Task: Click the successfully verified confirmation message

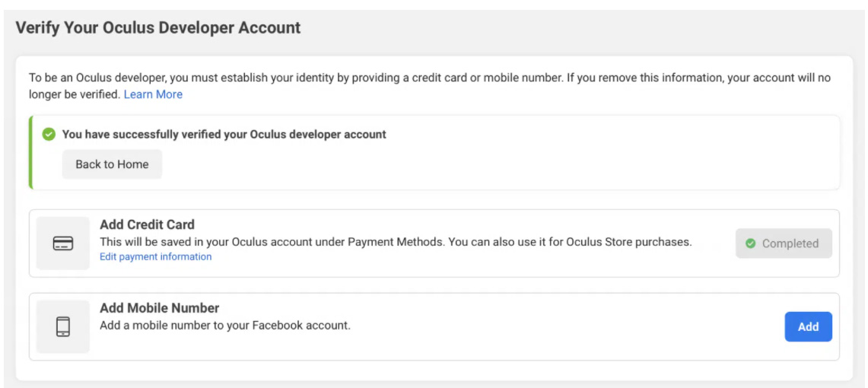Action: (x=224, y=135)
